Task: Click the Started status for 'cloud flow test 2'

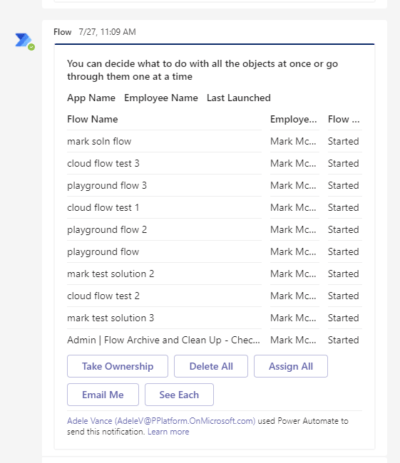Action: (x=343, y=296)
